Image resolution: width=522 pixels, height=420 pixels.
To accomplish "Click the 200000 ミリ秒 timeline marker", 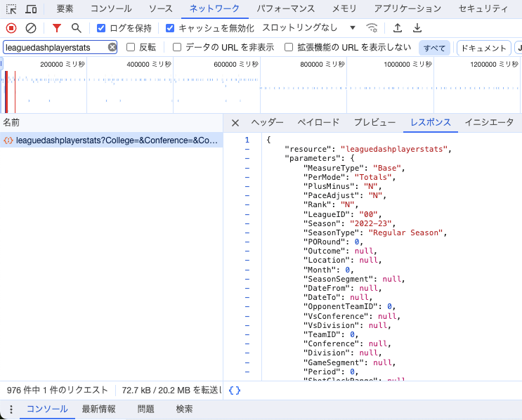I will (x=63, y=64).
